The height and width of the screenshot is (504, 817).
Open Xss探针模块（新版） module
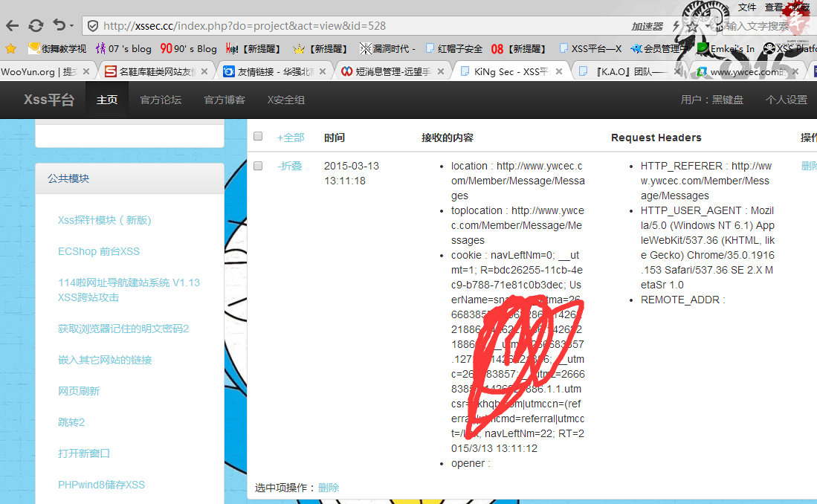[104, 221]
